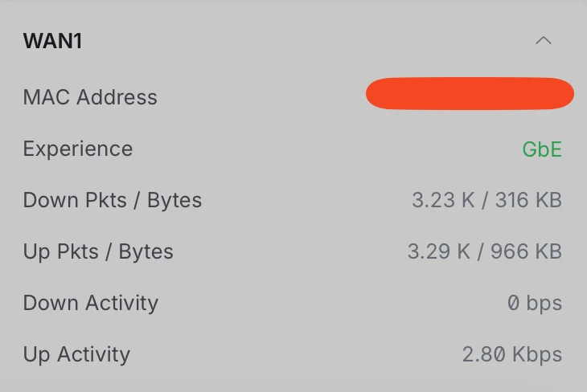
Task: Click the 3.29 K up packets figure
Action: click(x=439, y=251)
